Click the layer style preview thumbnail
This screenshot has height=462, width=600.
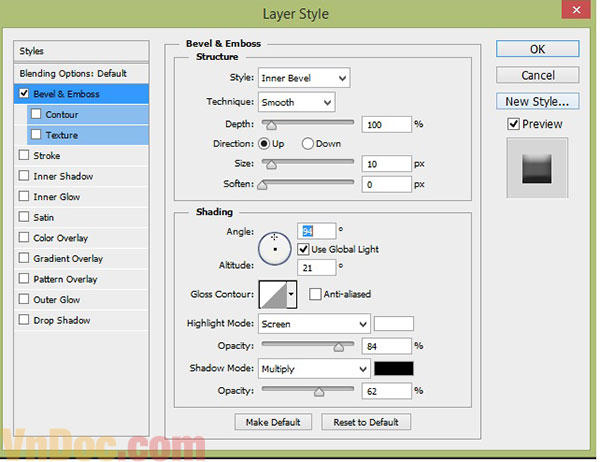tap(537, 168)
